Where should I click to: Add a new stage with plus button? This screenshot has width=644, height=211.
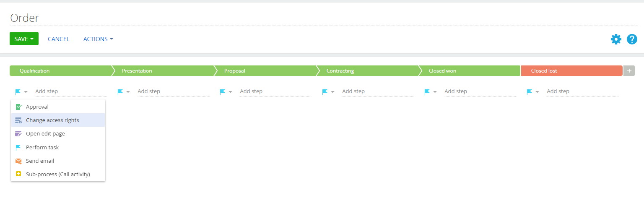[x=629, y=71]
